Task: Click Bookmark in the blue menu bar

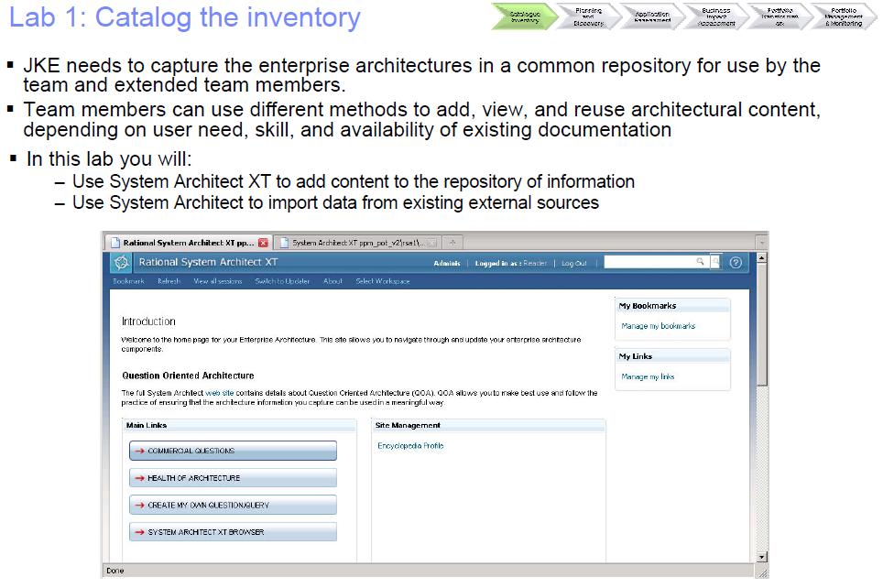Action: click(x=128, y=281)
